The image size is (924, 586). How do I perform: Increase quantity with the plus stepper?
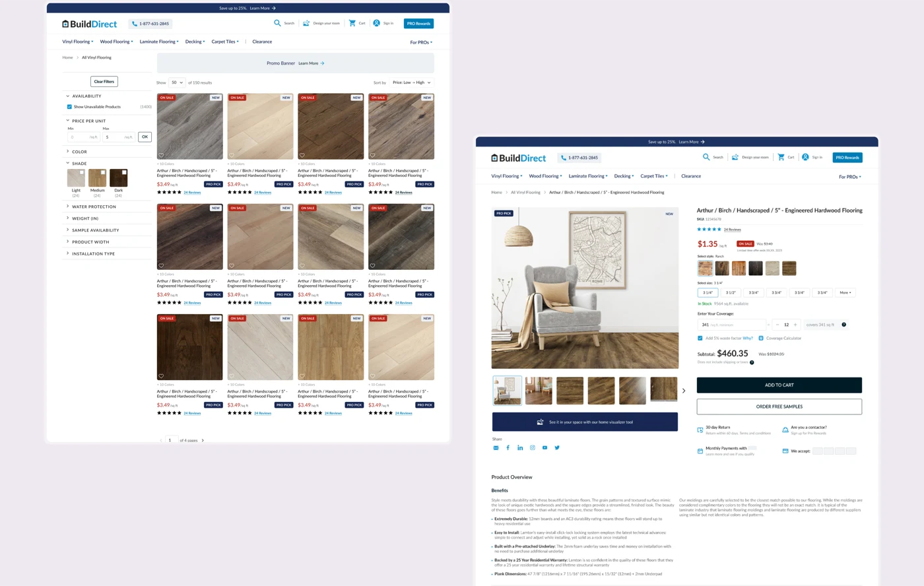[795, 325]
